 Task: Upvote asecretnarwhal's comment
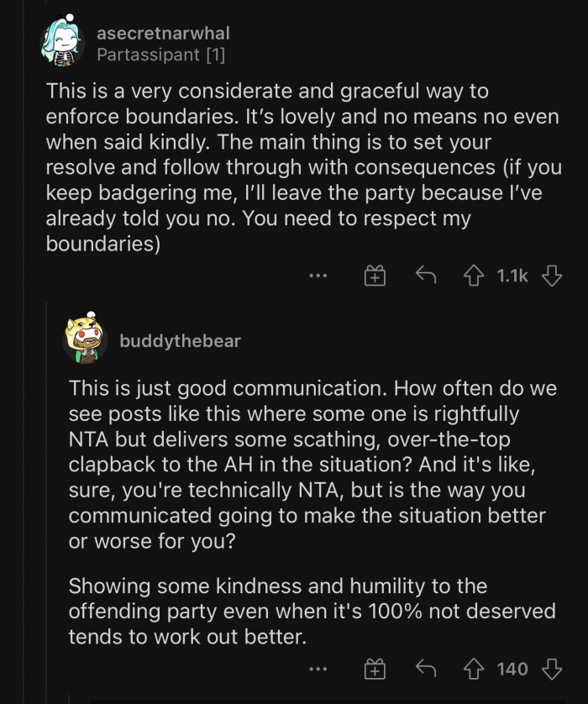pyautogui.click(x=475, y=274)
